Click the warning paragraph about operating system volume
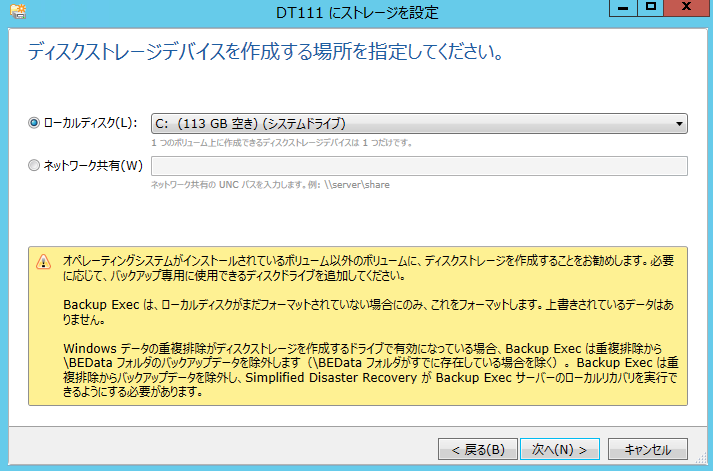713x471 pixels. pos(368,268)
